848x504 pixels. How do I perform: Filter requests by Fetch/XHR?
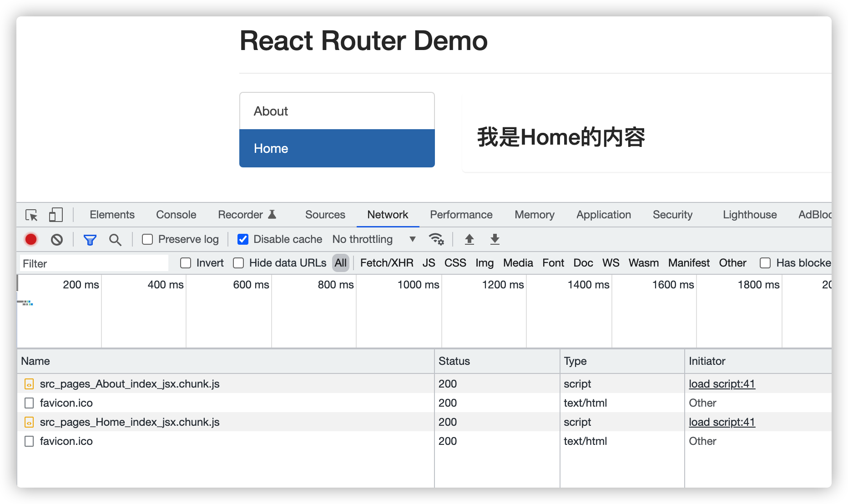387,263
